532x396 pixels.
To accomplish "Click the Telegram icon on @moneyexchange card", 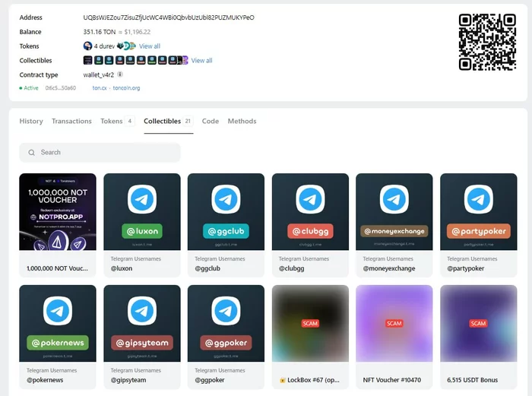I will [x=394, y=199].
